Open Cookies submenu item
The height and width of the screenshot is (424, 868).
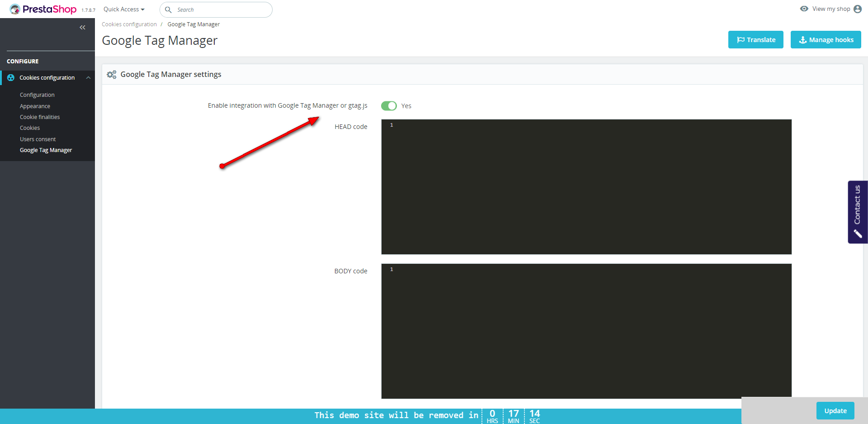click(30, 128)
